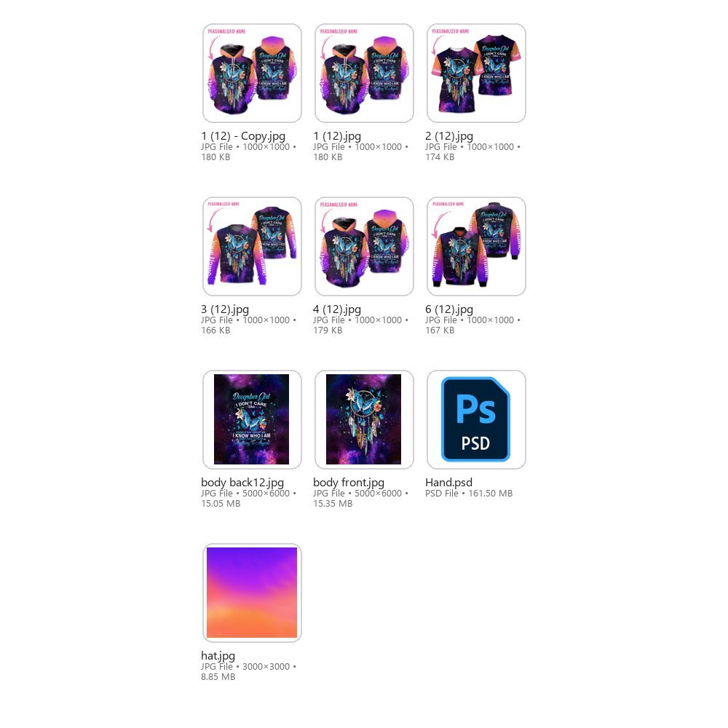The height and width of the screenshot is (728, 728).
Task: Open the 2 (12).jpg t-shirt thumbnail
Action: pos(476,74)
